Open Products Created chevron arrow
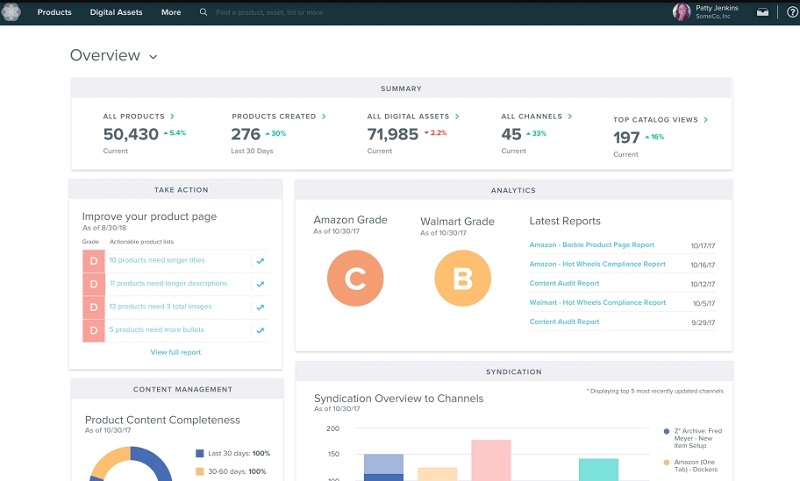 (323, 116)
